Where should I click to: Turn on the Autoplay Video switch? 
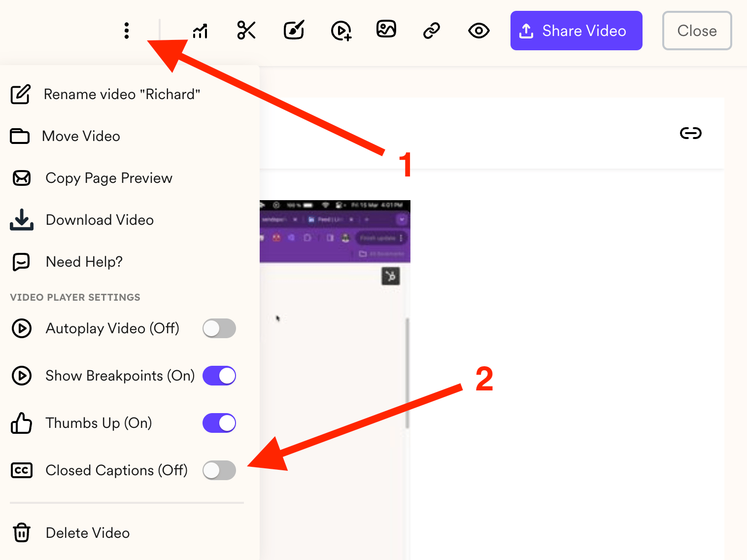coord(219,328)
